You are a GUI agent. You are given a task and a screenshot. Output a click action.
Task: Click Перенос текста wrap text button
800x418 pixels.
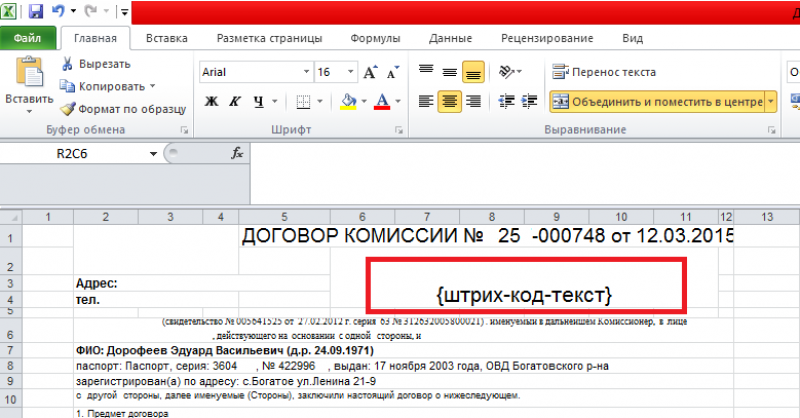605,72
